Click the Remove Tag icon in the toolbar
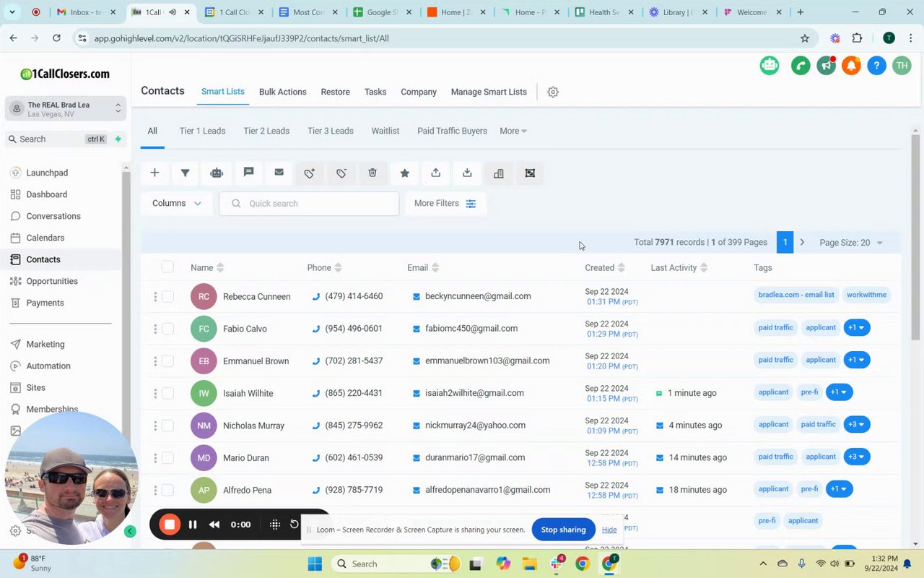This screenshot has height=578, width=924. pyautogui.click(x=341, y=173)
